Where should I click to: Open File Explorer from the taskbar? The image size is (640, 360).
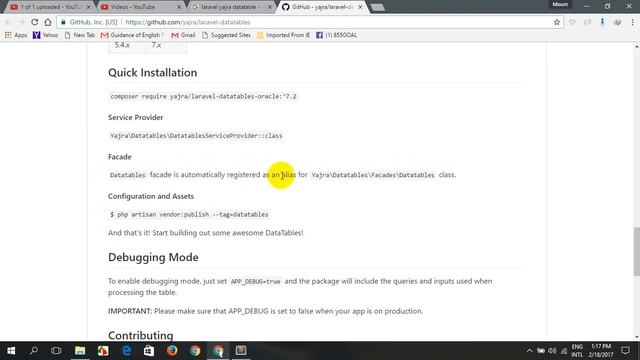point(80,351)
